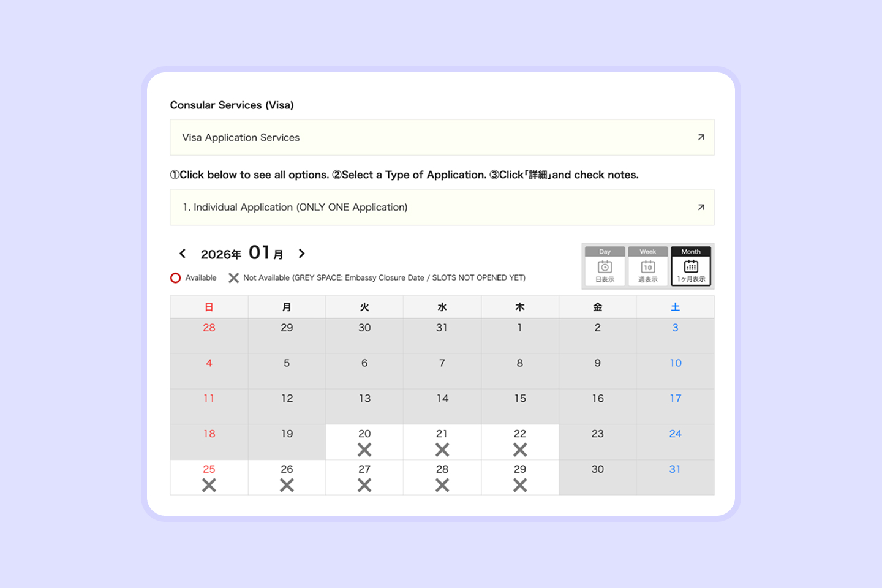Expand the Visa Application Services dropdown

click(441, 137)
